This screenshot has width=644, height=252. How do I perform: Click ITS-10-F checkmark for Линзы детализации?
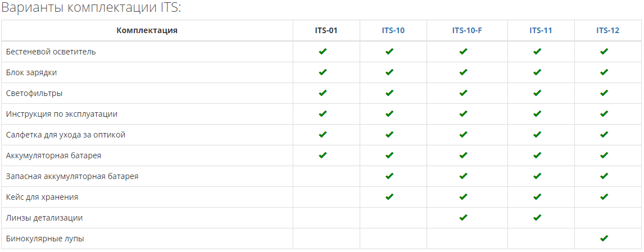coord(463,217)
